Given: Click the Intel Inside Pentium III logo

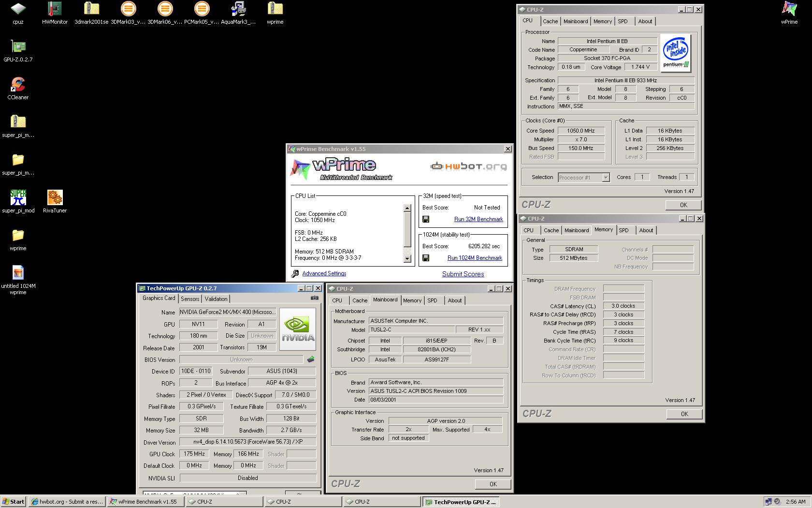Looking at the screenshot, I should 676,53.
